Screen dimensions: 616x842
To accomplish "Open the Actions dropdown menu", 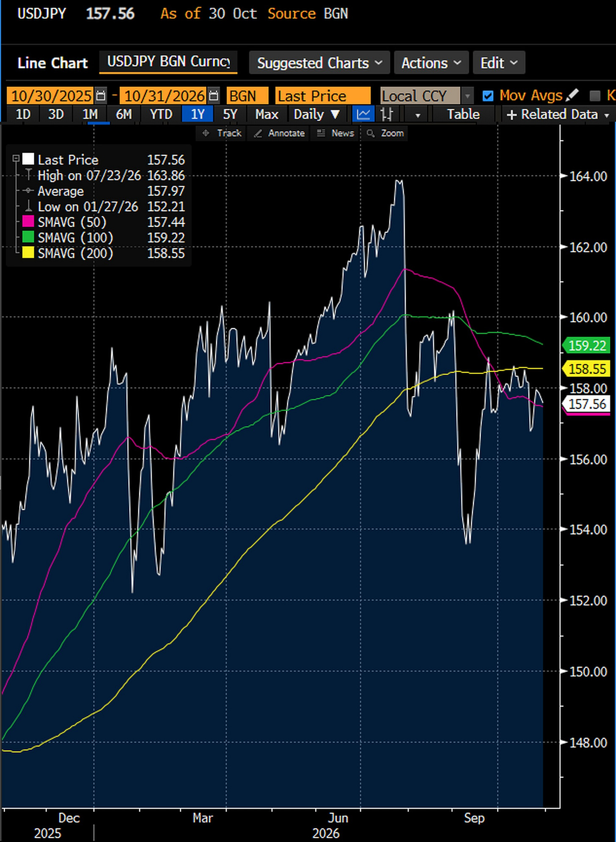I will point(431,63).
